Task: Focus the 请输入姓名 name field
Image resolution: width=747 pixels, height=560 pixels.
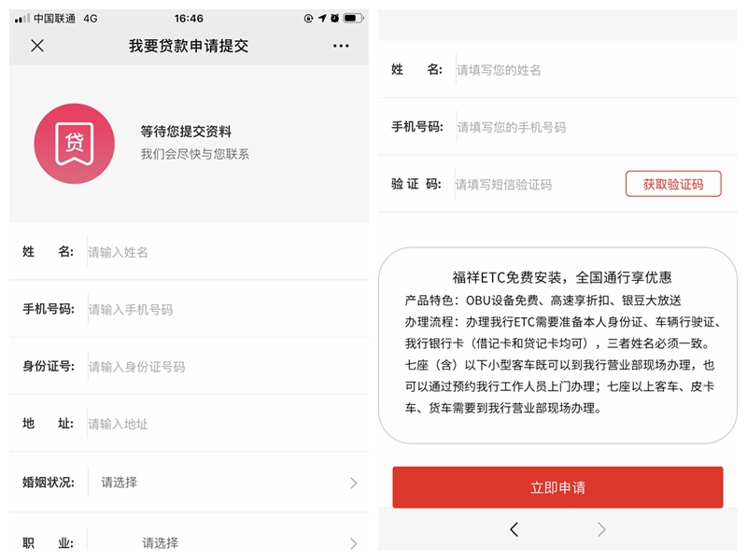Action: pos(228,252)
